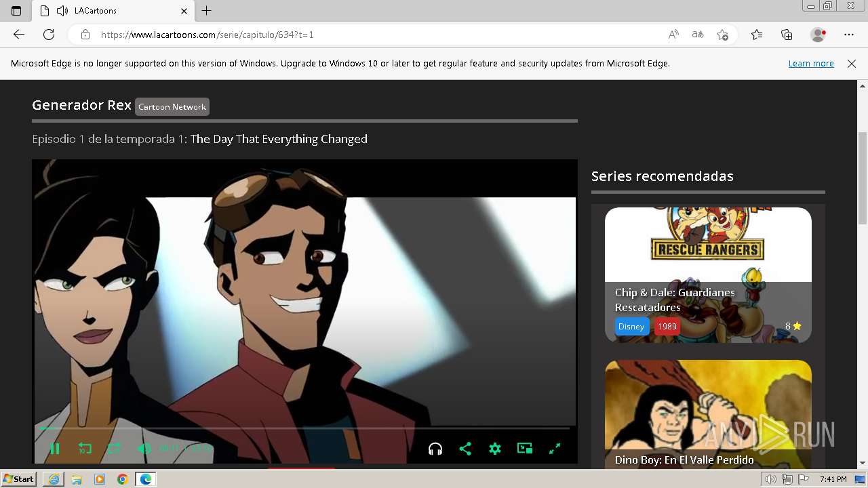Image resolution: width=868 pixels, height=488 pixels.
Task: Rewind the video 10 seconds
Action: click(x=85, y=449)
